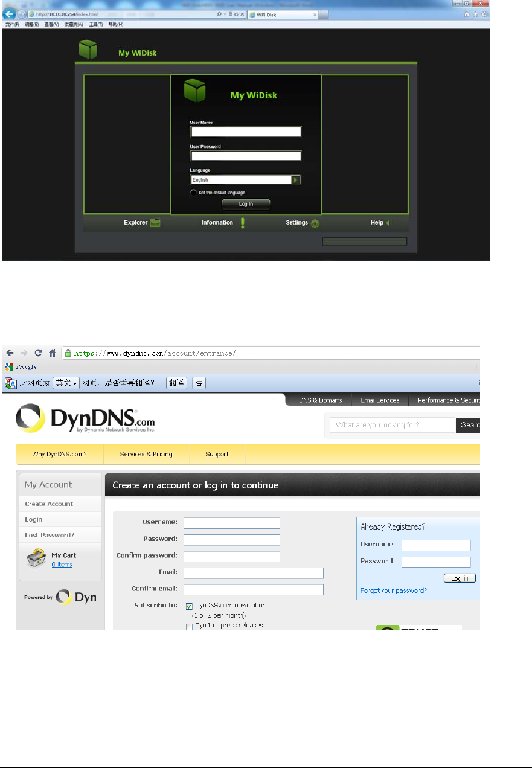Open 0 items cart link
Image resolution: width=532 pixels, height=768 pixels.
coord(62,565)
